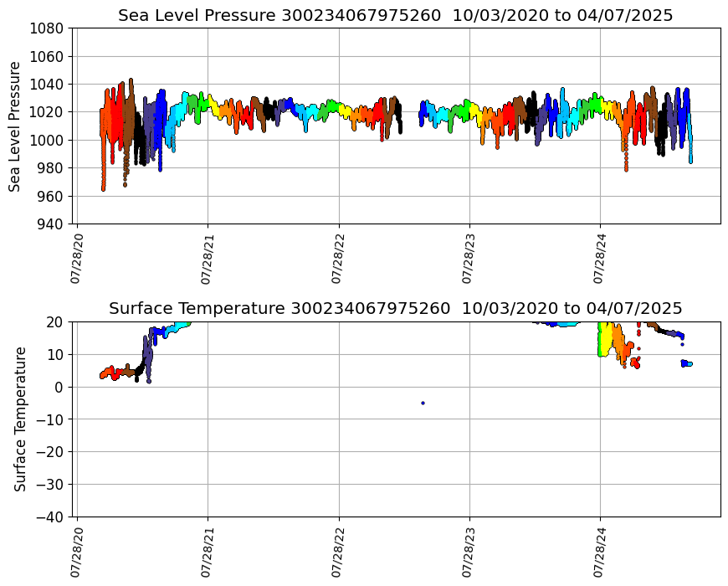
Task: Select the vertical Surface Temperature axis label
Action: [20, 419]
